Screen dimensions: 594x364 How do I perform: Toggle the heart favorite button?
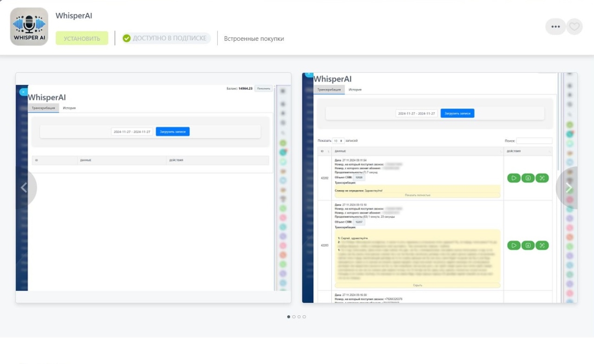(x=575, y=26)
